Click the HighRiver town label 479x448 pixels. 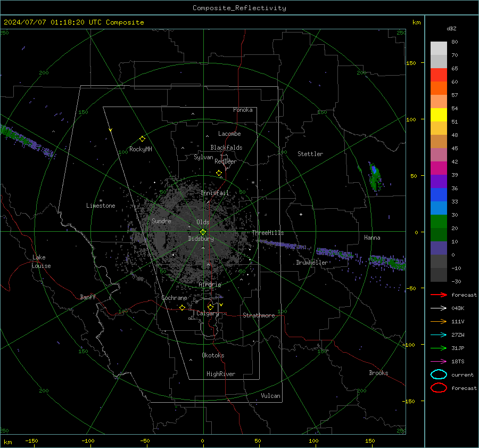tap(221, 374)
